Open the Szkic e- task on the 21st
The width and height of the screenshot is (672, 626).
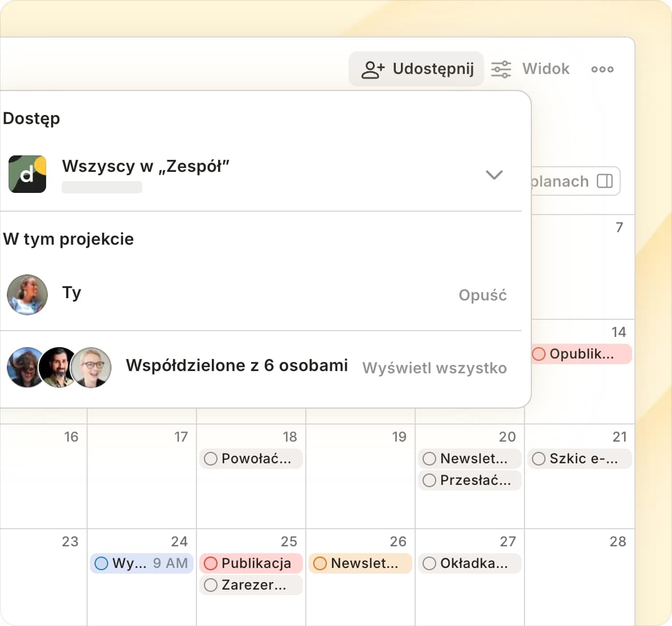click(583, 459)
